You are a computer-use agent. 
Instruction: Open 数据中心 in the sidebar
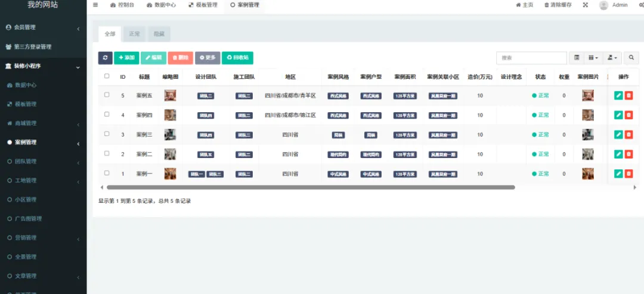(x=26, y=85)
